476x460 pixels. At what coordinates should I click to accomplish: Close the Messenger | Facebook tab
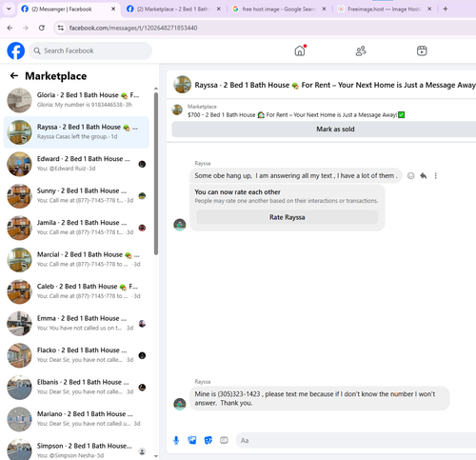(x=113, y=9)
